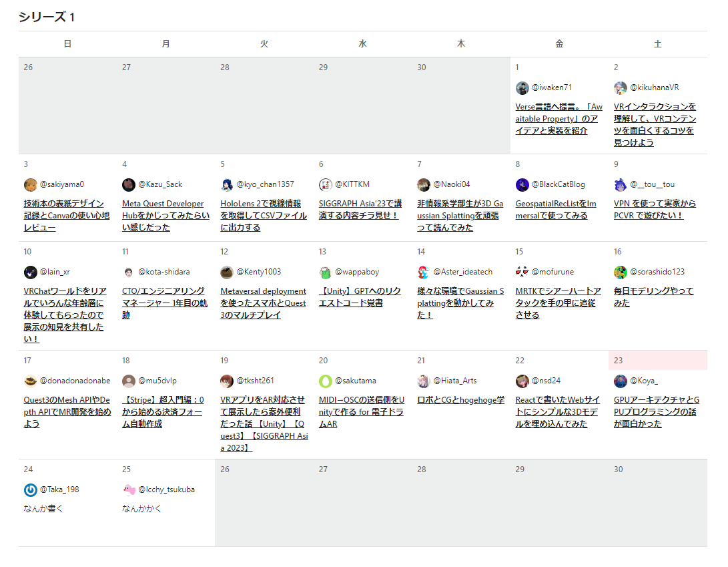This screenshot has height=567, width=728.
Task: Click the @Hiata_Arts username text
Action: 455,381
